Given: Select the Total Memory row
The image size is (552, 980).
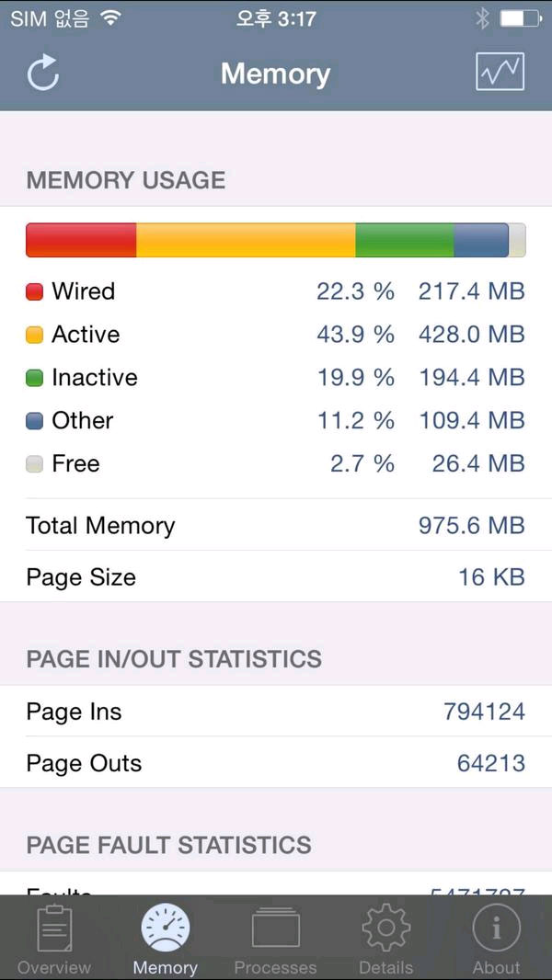Looking at the screenshot, I should pyautogui.click(x=276, y=525).
